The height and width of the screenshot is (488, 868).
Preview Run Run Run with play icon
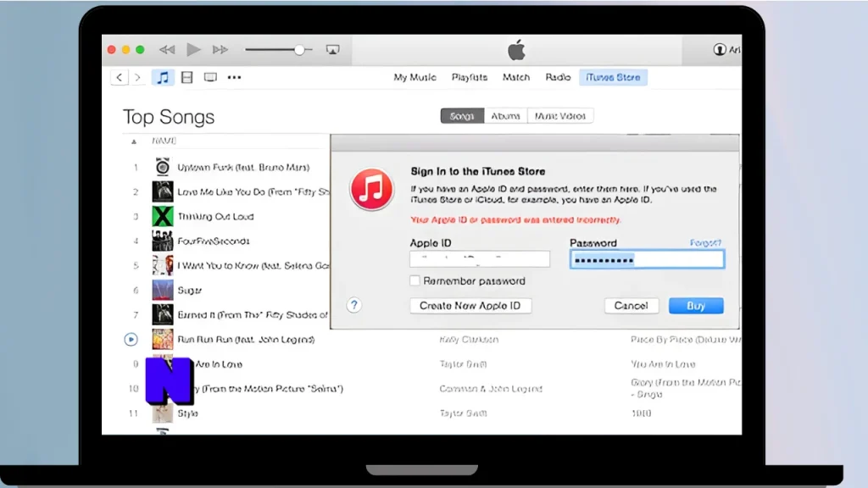131,339
